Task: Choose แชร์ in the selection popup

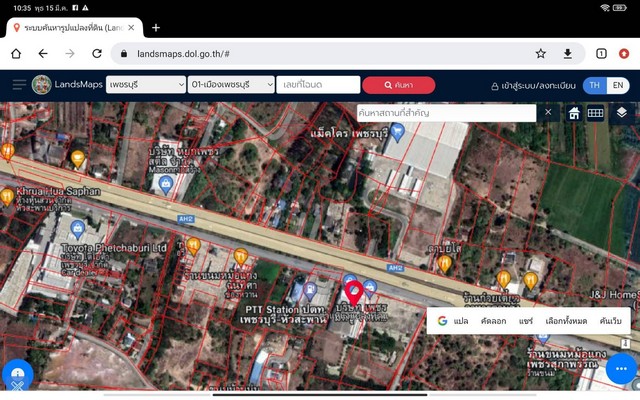Action: [526, 321]
